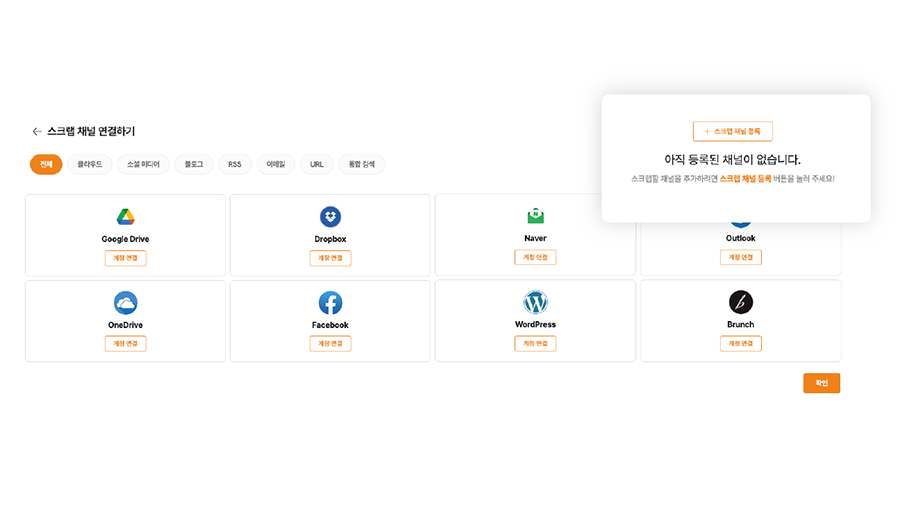Viewport: 900px width, 530px height.
Task: Click the Facebook logo icon
Action: coord(330,303)
